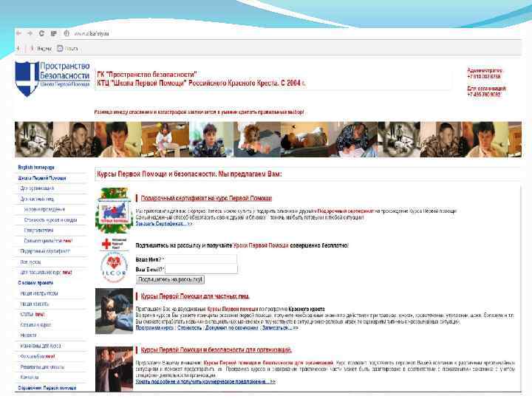Open Справочник Первой помощи sidebar heading
The image size is (532, 399).
pyautogui.click(x=47, y=388)
